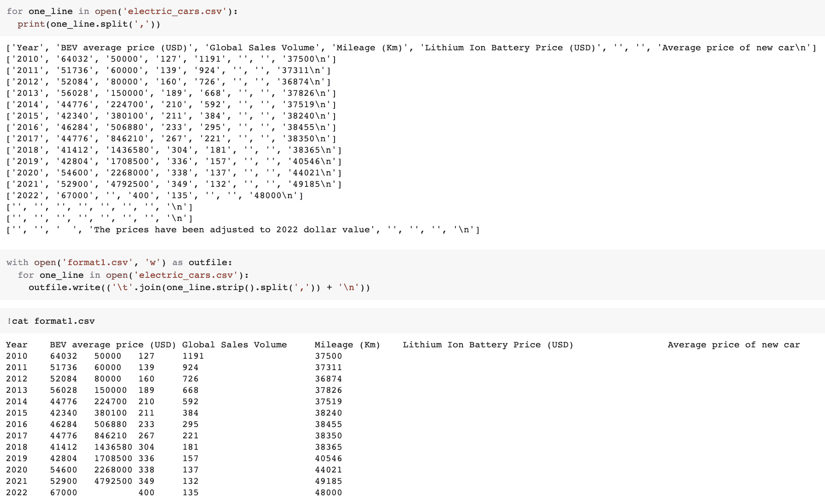The height and width of the screenshot is (504, 825).
Task: Click 'BEV average price (USD)' header in cat output
Action: 113,345
